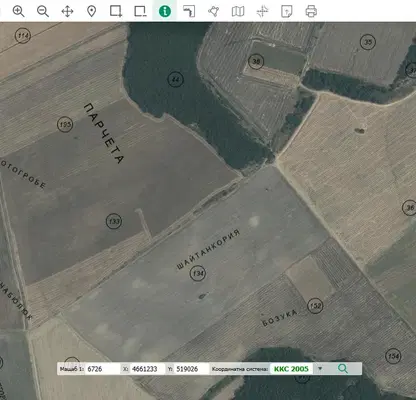Screen dimensions: 416x400
Task: Click the ПАРЧЕТА locality label
Action: 104,133
